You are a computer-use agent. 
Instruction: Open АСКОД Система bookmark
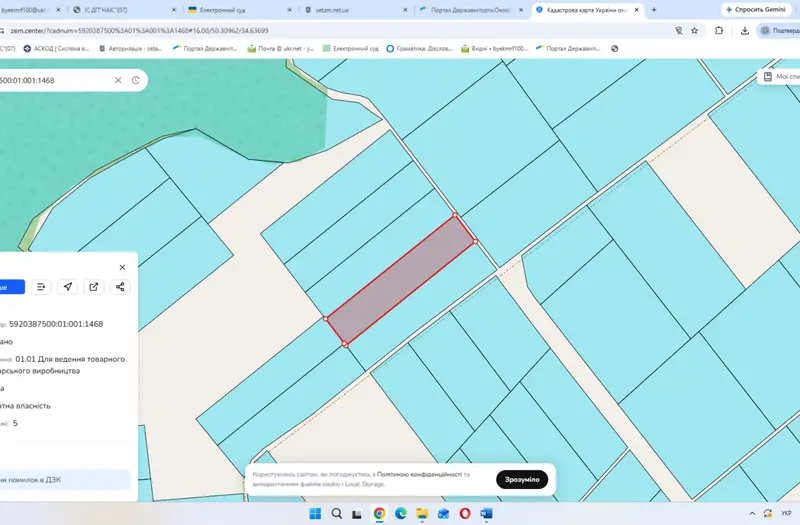pyautogui.click(x=57, y=48)
